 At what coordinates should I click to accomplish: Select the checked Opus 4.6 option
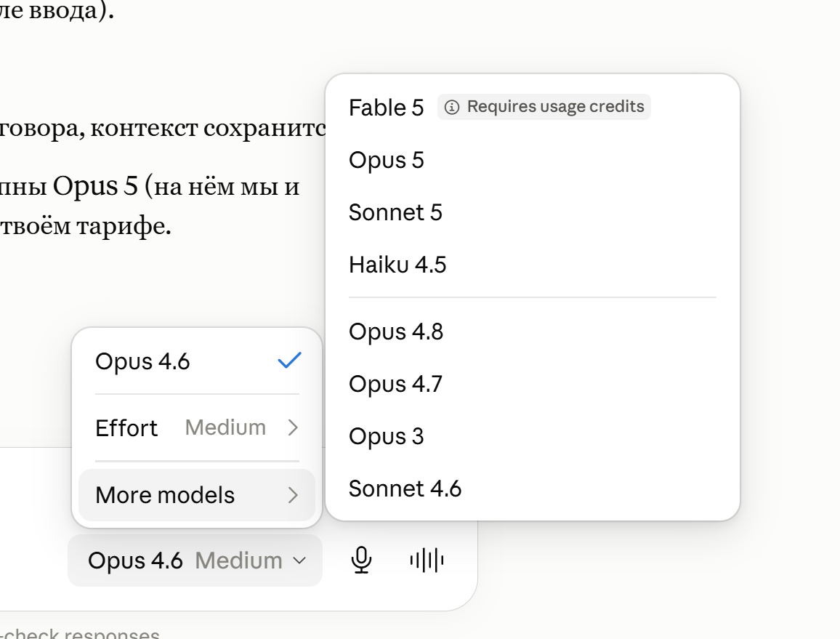point(197,361)
